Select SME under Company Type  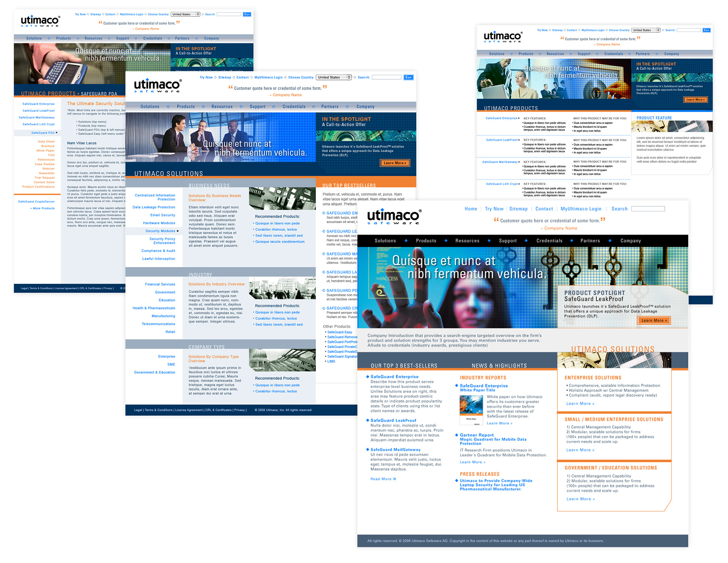click(171, 365)
